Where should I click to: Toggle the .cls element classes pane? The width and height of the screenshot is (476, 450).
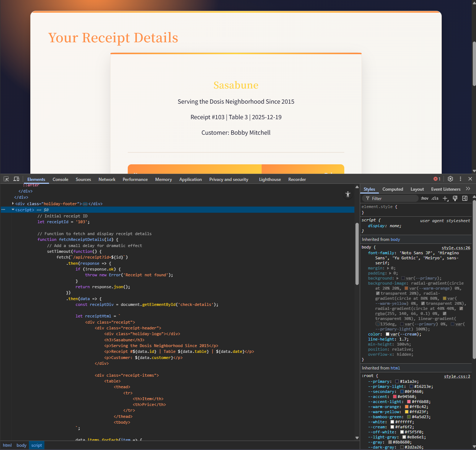[435, 198]
